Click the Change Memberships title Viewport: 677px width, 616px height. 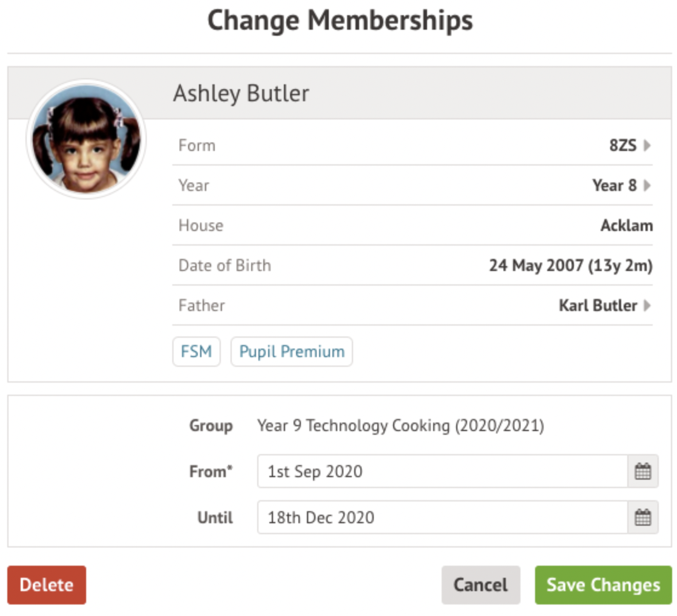click(340, 21)
